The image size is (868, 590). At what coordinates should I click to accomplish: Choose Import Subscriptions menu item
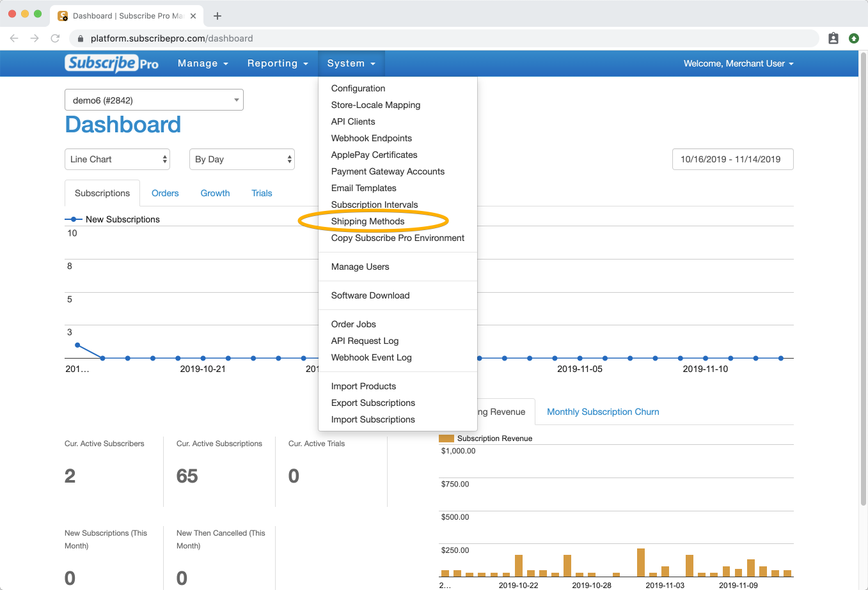point(398,419)
